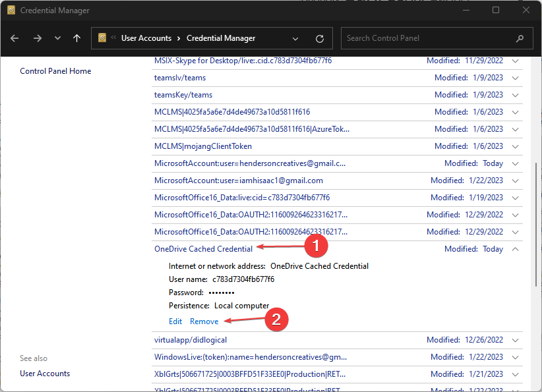Open the recent locations dropdown arrow

pos(57,38)
